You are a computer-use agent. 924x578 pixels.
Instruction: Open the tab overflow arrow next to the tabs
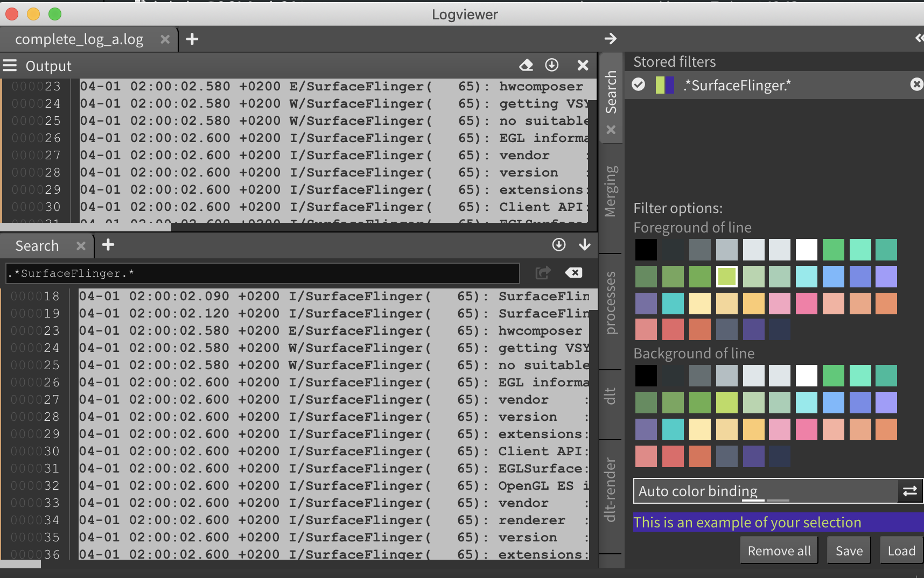pos(611,39)
